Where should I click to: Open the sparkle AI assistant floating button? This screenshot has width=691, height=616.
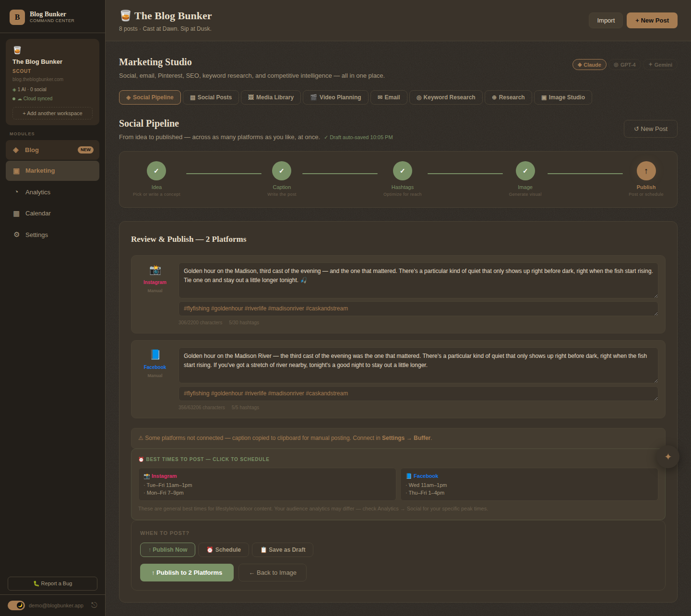coord(667,457)
